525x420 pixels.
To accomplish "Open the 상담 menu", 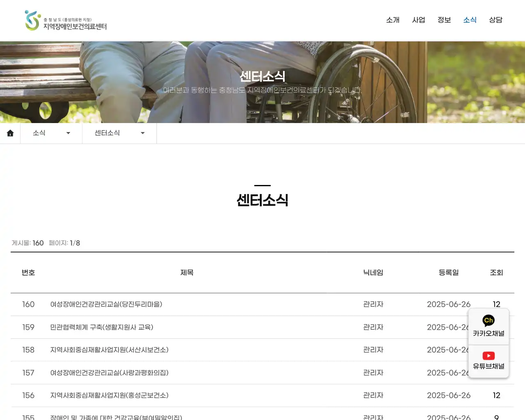I will point(495,20).
